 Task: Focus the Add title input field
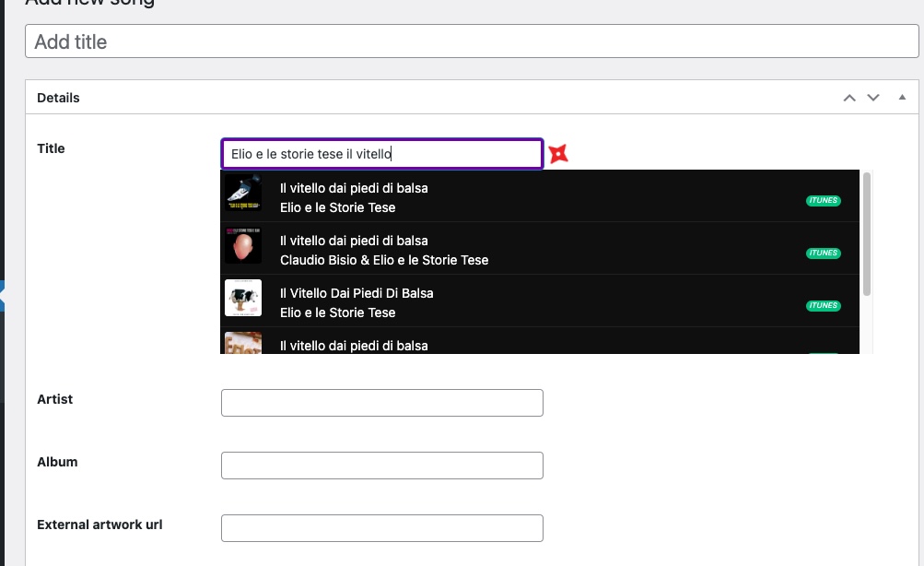pyautogui.click(x=472, y=41)
